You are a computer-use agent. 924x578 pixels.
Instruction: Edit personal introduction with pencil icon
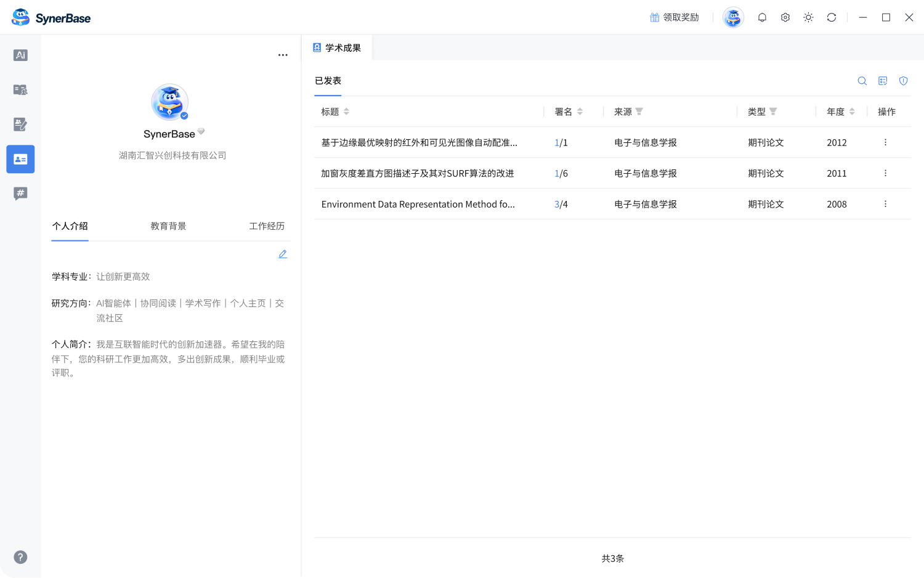[x=283, y=254]
